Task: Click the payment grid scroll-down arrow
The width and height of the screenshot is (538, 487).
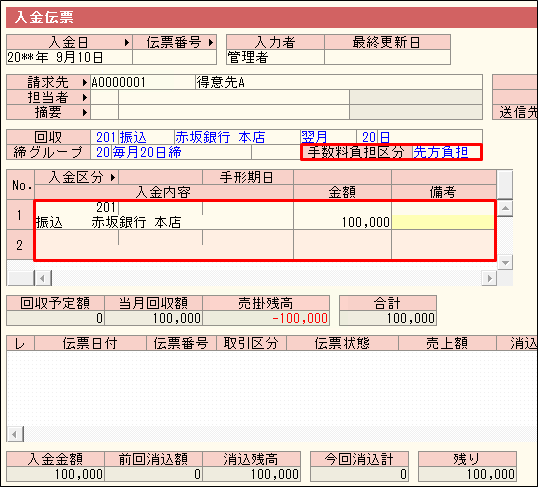Action: [505, 263]
